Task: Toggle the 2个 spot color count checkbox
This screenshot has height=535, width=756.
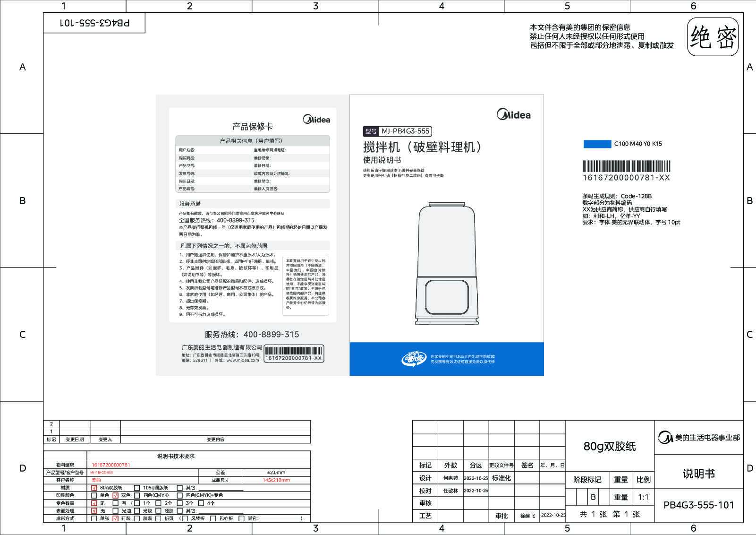Action: pos(158,503)
